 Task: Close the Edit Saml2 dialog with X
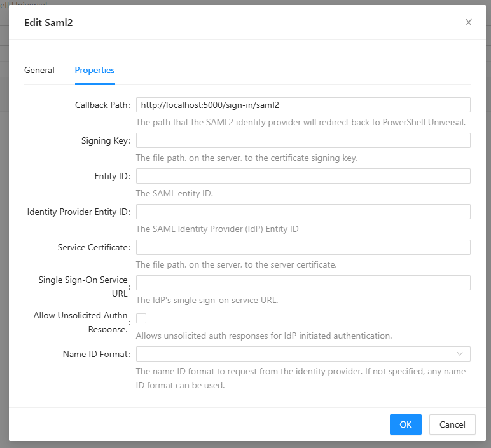tap(469, 22)
